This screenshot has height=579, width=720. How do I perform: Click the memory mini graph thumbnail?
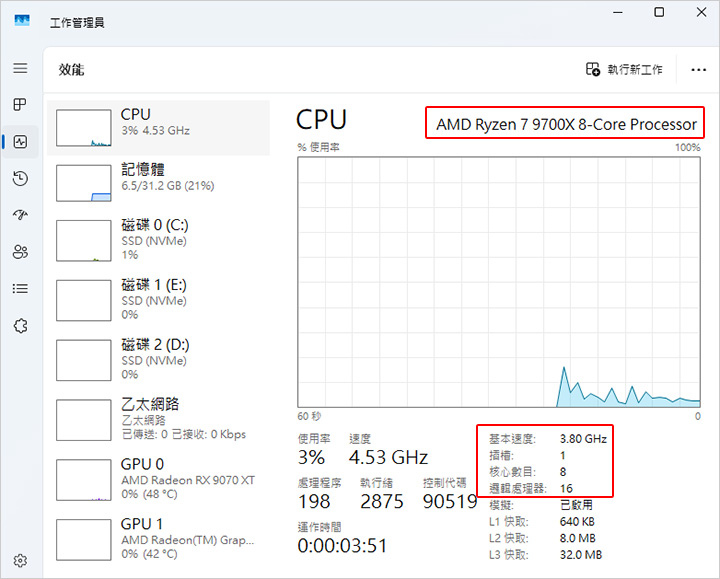point(84,183)
